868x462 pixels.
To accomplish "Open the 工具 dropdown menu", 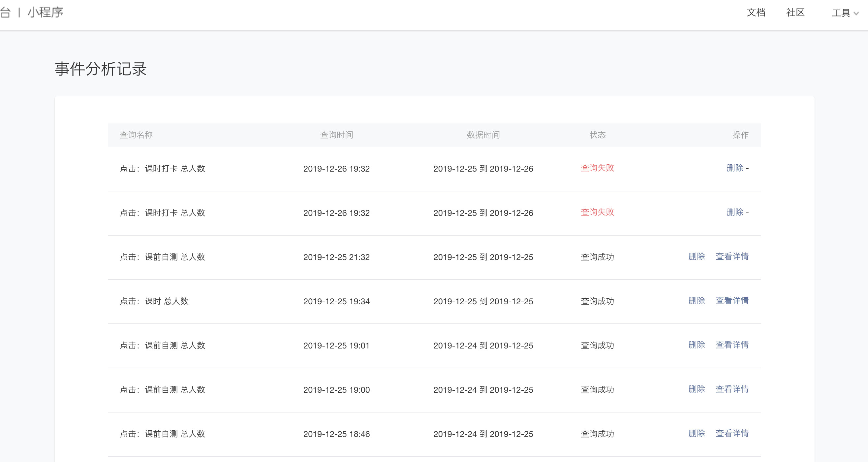I will click(x=844, y=13).
